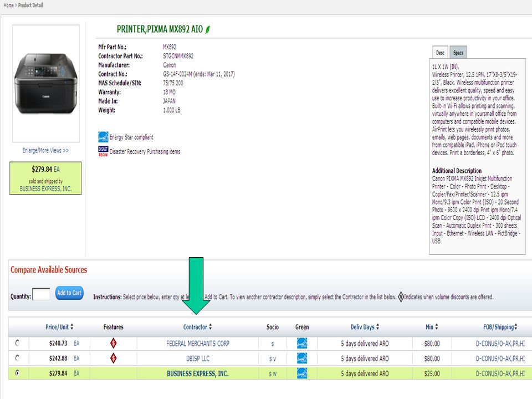
Task: Click volume discount diamond for Federal Merchants Corp
Action: click(113, 344)
